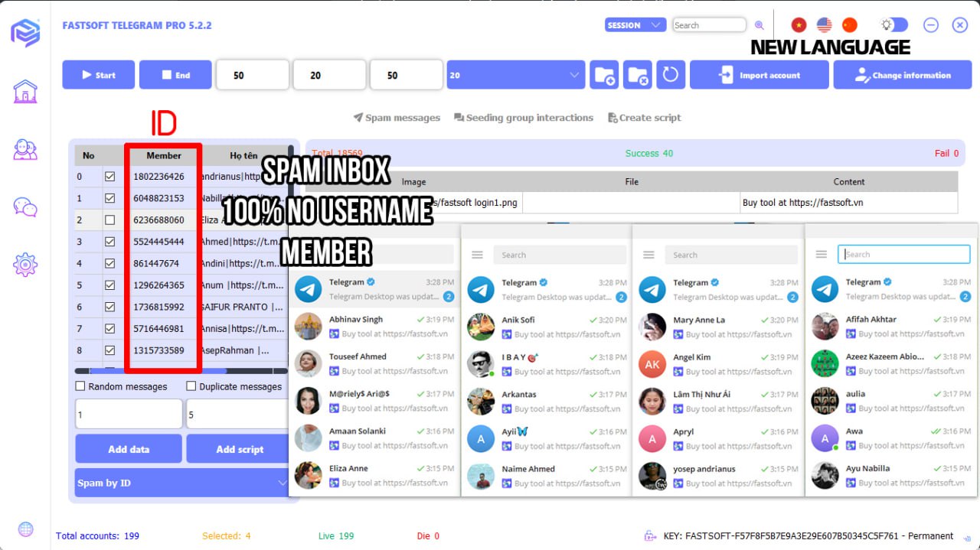This screenshot has width=980, height=550.
Task: Click the remove-folder icon in the toolbar
Action: pos(638,74)
